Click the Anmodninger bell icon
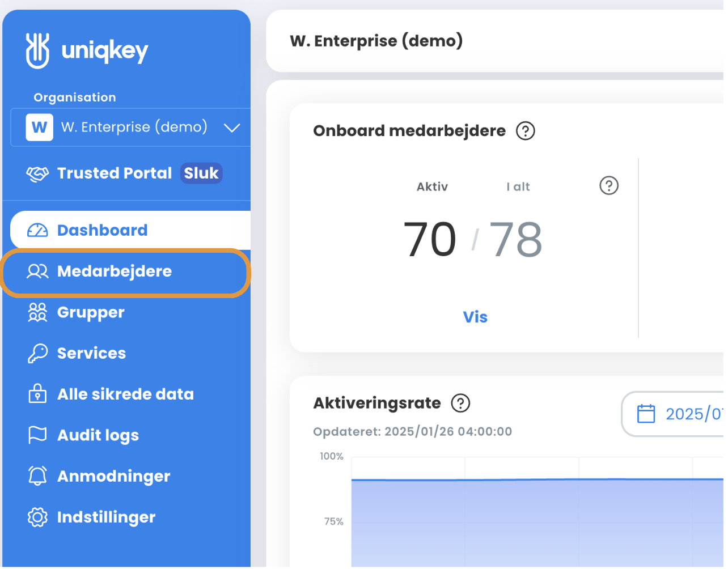The image size is (728, 569). click(37, 475)
